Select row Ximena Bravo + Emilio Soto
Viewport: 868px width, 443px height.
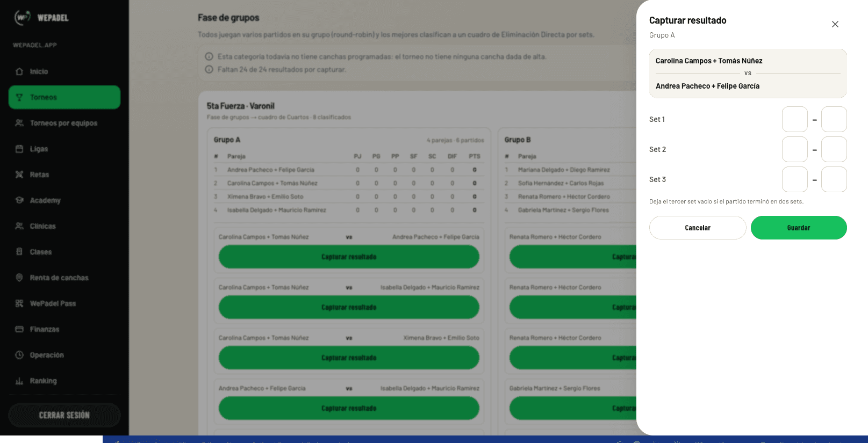[x=349, y=197]
